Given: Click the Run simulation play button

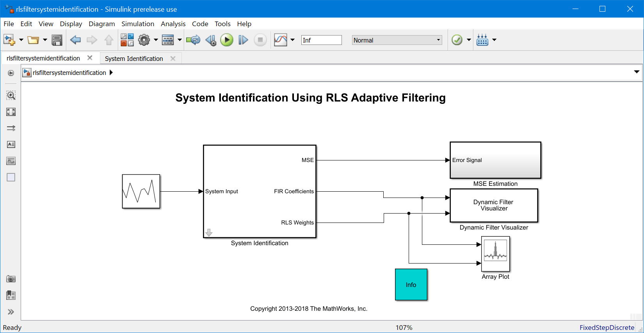Looking at the screenshot, I should tap(226, 40).
